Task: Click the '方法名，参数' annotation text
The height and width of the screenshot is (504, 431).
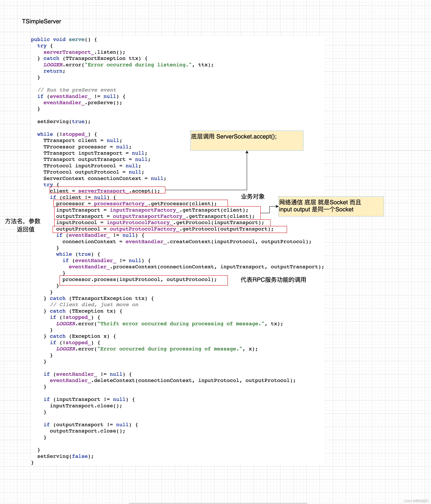Action: [x=23, y=221]
